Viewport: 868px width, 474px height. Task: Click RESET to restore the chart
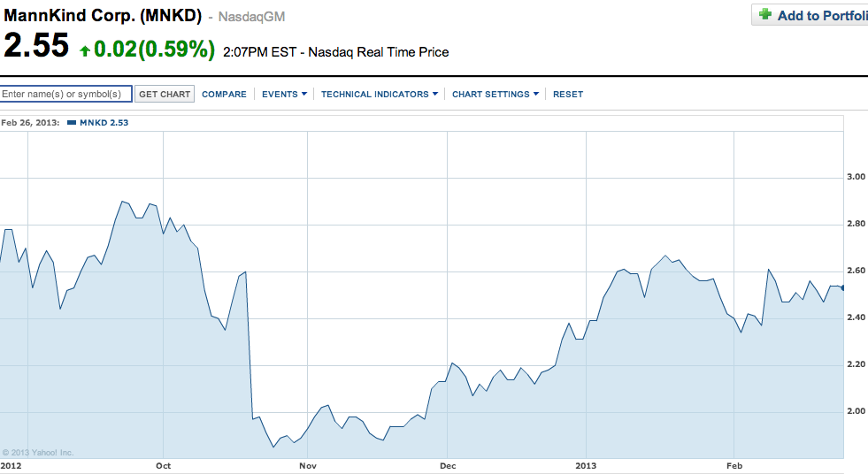click(568, 95)
